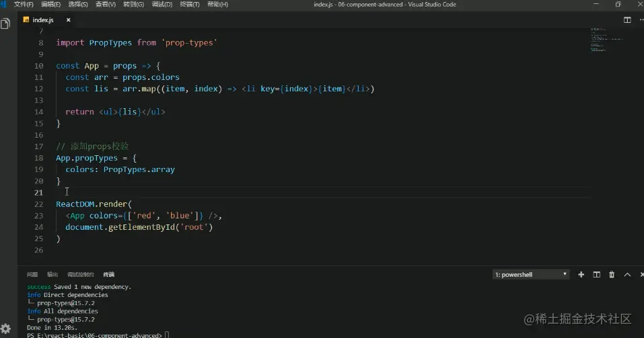
Task: Click the Split Editor icon in the tab bar
Action: 627,20
